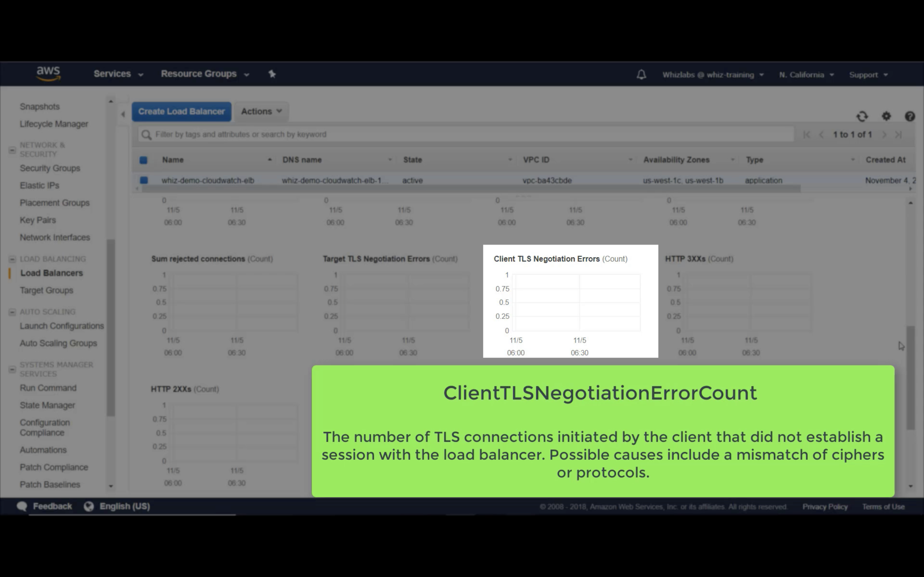The image size is (924, 577).
Task: Open the notifications bell
Action: (x=641, y=74)
